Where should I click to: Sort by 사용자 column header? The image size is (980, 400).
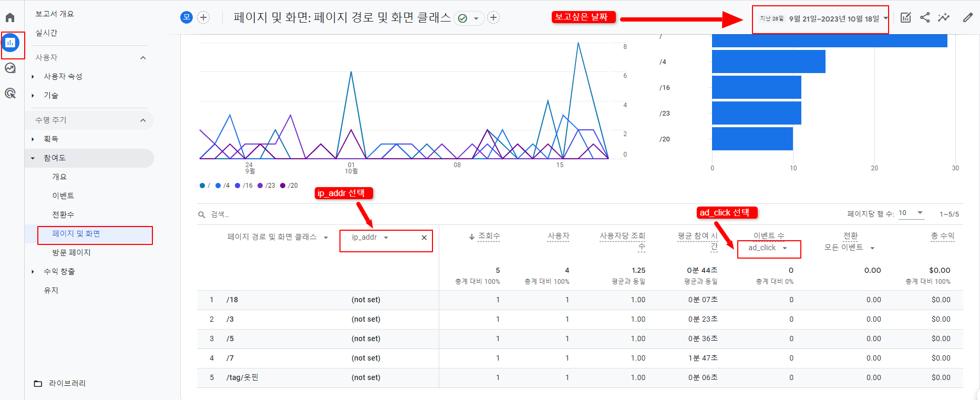[559, 236]
